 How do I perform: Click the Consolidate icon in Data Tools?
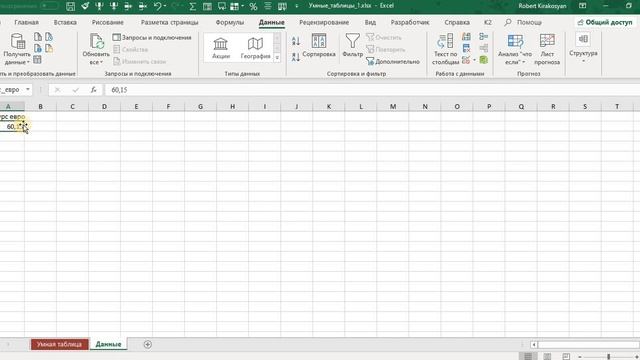[x=484, y=37]
